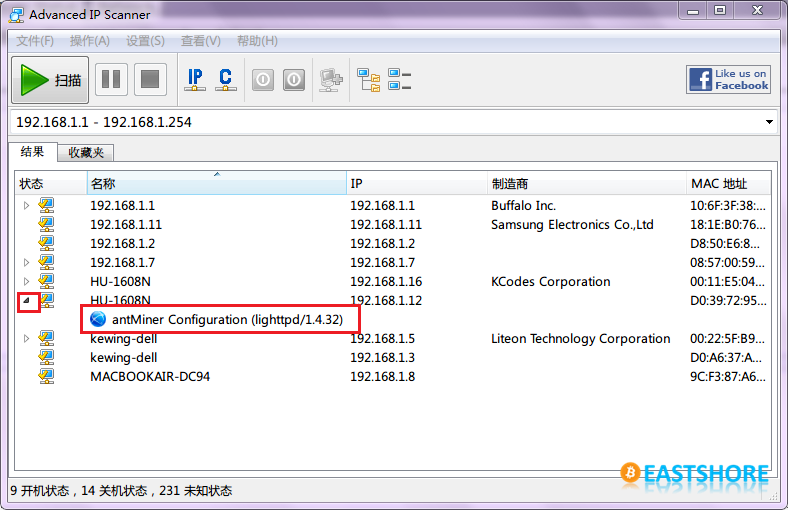Image resolution: width=788 pixels, height=510 pixels.
Task: Expand the HU-1608N 192.168.1.16 row
Action: [x=27, y=281]
